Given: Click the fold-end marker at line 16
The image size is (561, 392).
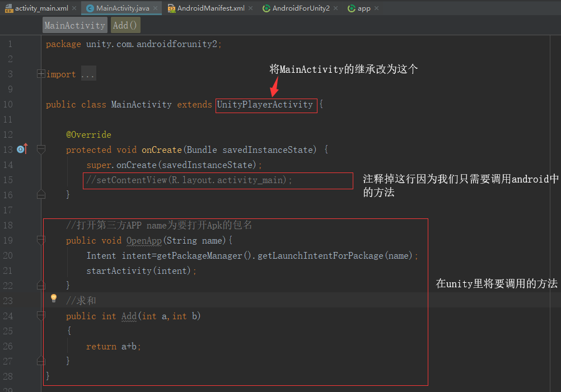Looking at the screenshot, I should click(x=41, y=193).
